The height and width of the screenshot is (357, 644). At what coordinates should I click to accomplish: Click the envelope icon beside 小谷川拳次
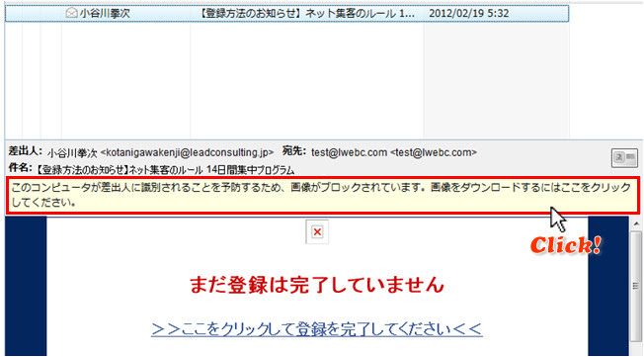point(72,13)
